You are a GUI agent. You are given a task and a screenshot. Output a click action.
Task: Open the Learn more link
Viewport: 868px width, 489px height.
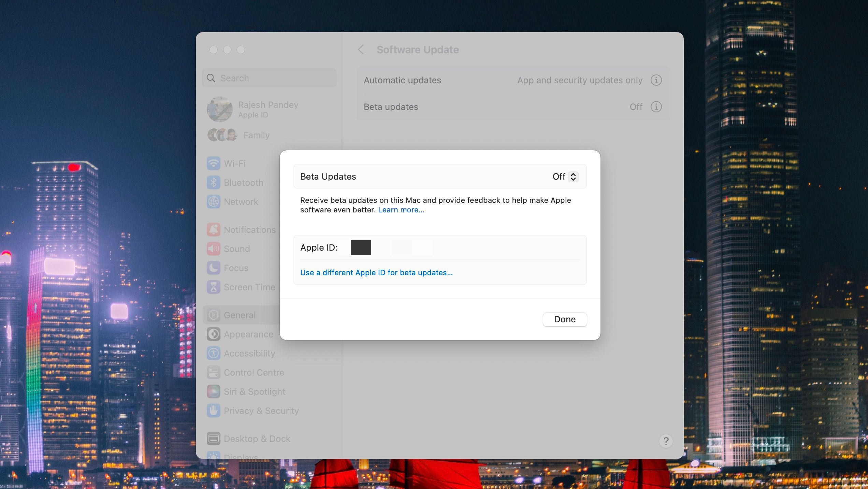coord(401,210)
